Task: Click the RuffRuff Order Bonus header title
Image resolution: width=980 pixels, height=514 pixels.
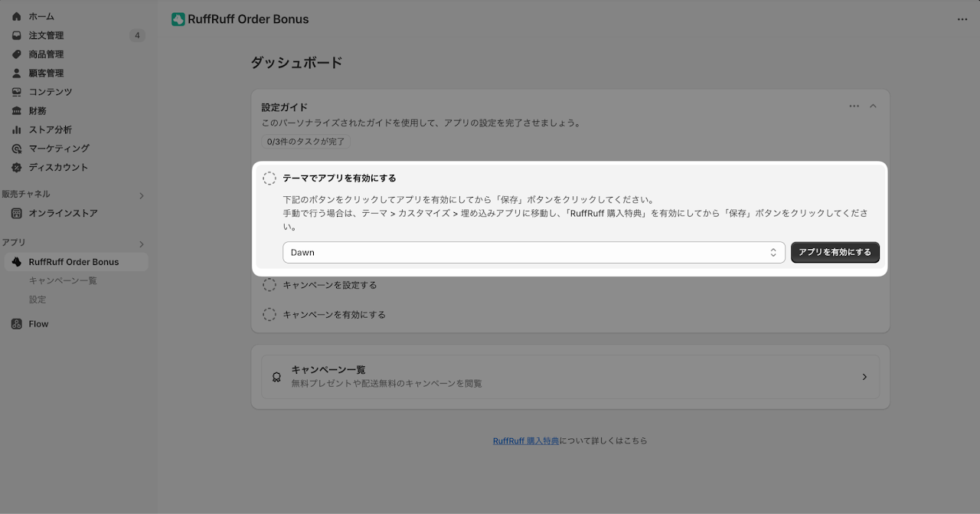Action: click(x=249, y=19)
